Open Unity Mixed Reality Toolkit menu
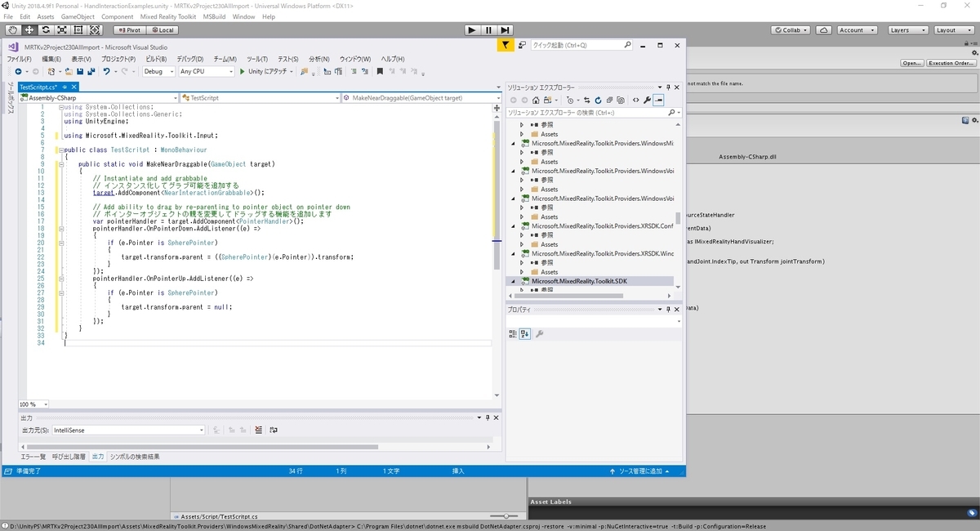 (x=168, y=16)
